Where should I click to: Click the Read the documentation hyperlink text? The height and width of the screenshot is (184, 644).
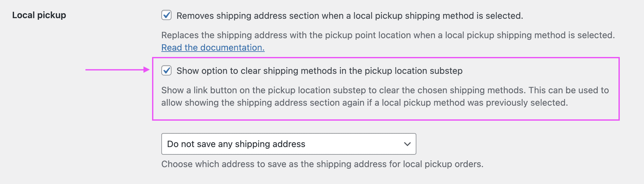(x=213, y=47)
